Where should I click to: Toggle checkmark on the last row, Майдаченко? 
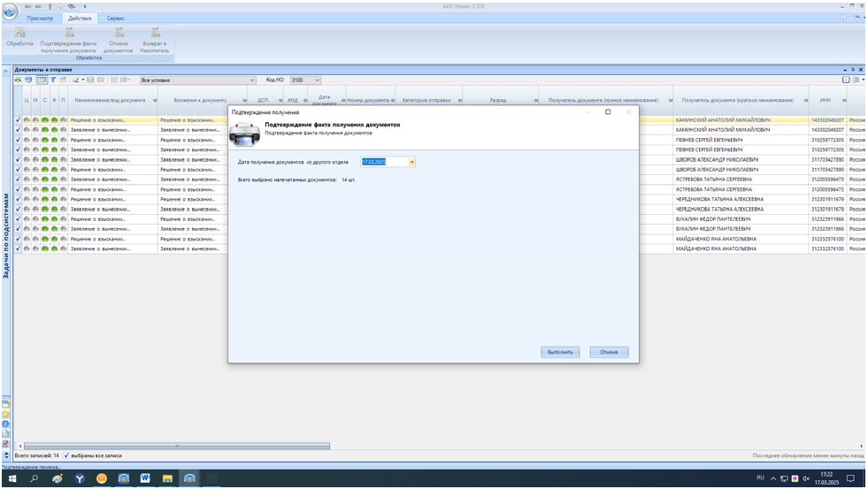[x=19, y=249]
